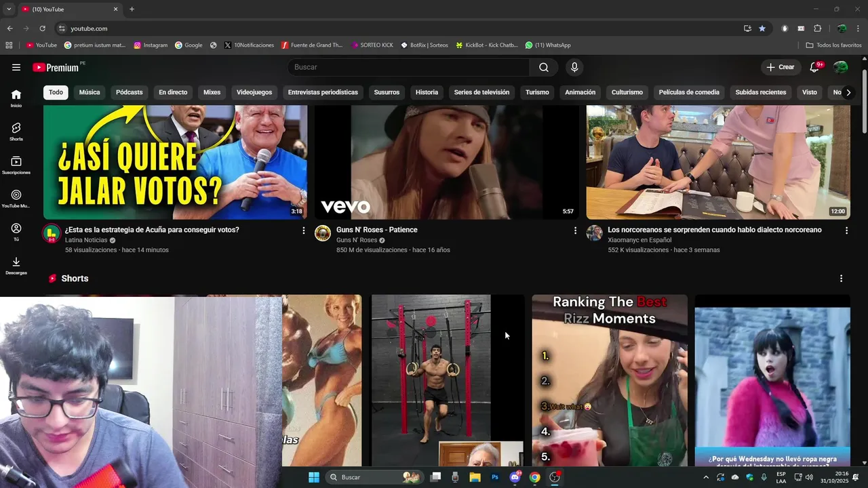The image size is (868, 488).
Task: Open Photoshop from the taskbar
Action: tap(495, 477)
